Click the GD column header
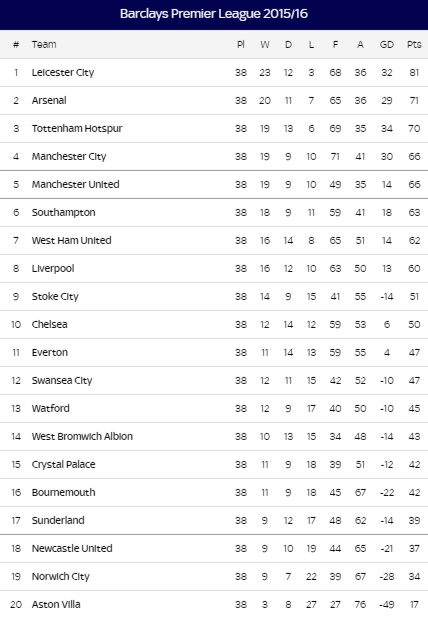This screenshot has width=428, height=624. (387, 45)
